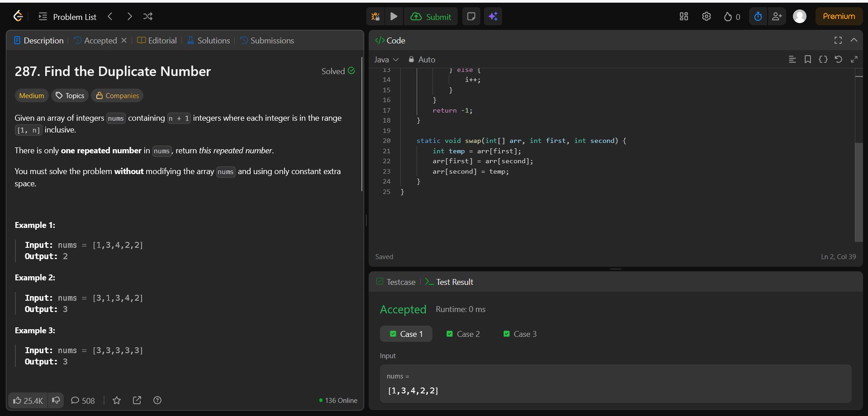Open the layout grid icon
This screenshot has height=416, width=868.
683,17
